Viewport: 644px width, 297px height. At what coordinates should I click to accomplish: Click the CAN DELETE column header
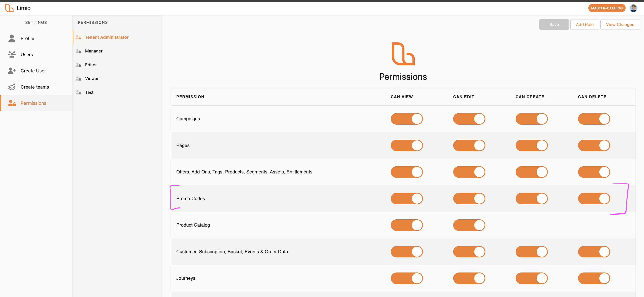point(592,97)
